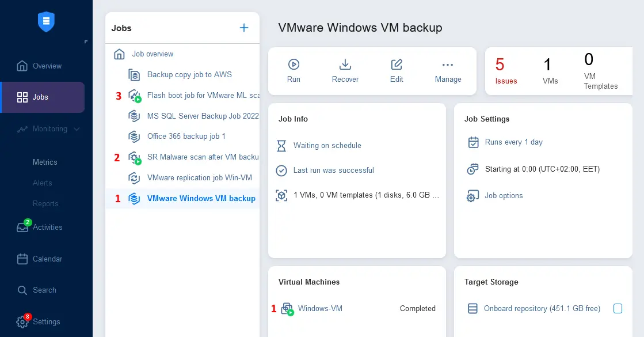This screenshot has height=337, width=644.
Task: Click the Office 365 backup job icon
Action: [134, 137]
